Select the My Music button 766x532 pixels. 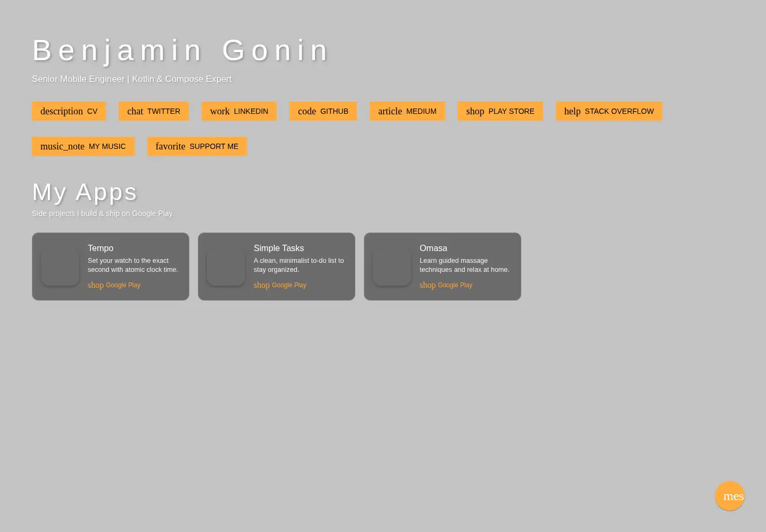point(83,146)
